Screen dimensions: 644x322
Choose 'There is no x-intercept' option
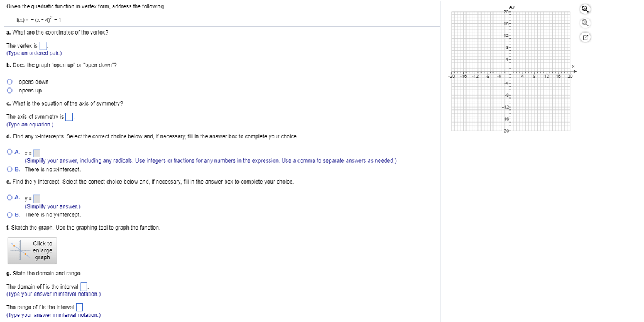point(9,169)
